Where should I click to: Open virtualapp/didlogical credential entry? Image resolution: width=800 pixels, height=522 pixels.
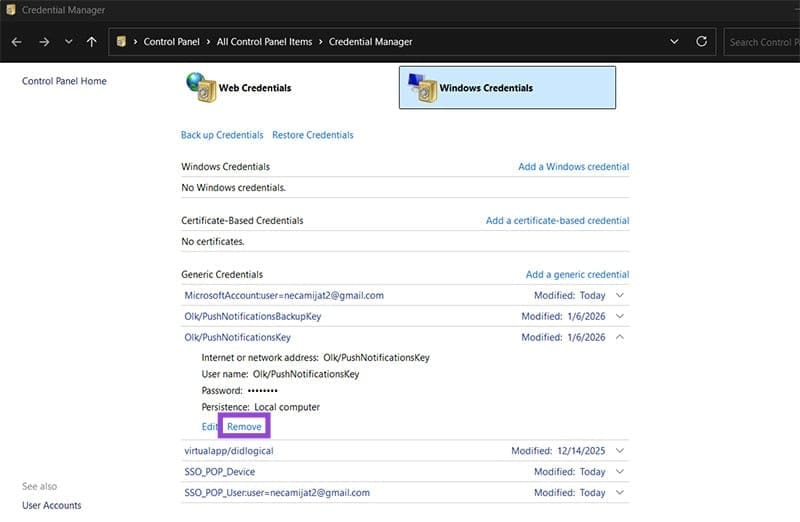(229, 451)
